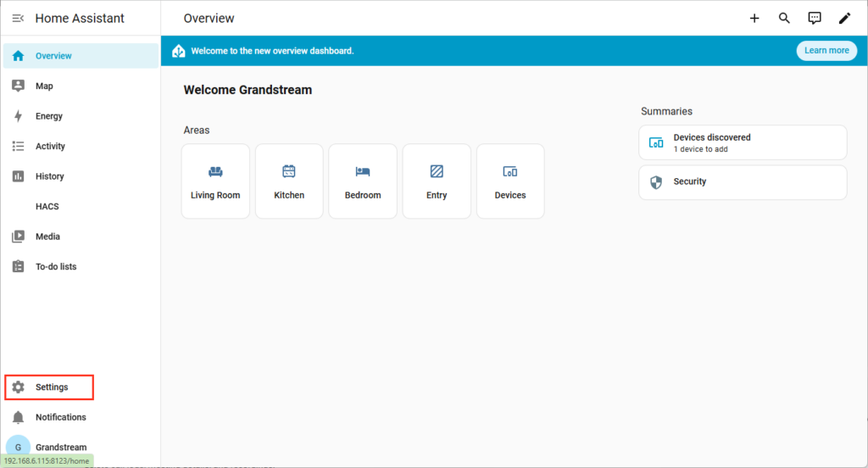This screenshot has height=468, width=868.
Task: Click the Media play icon in the sidebar
Action: pos(19,237)
